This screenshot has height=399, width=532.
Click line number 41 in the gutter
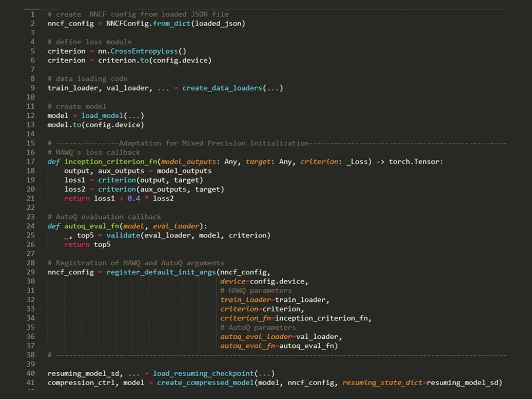tap(30, 382)
